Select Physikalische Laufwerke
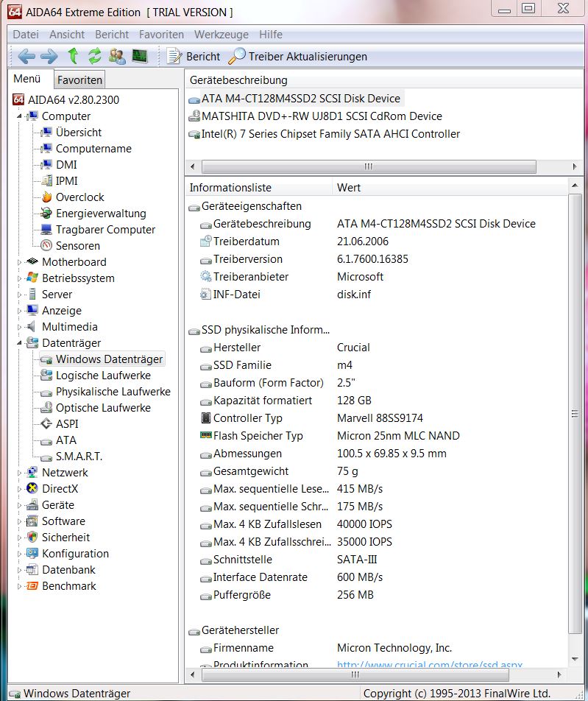This screenshot has height=701, width=588. coord(113,392)
